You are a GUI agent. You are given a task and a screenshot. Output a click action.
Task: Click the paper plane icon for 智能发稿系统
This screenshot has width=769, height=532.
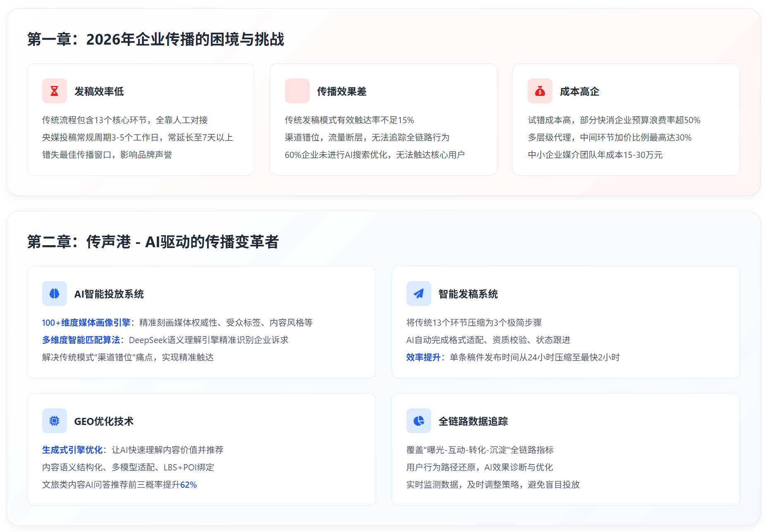click(418, 293)
